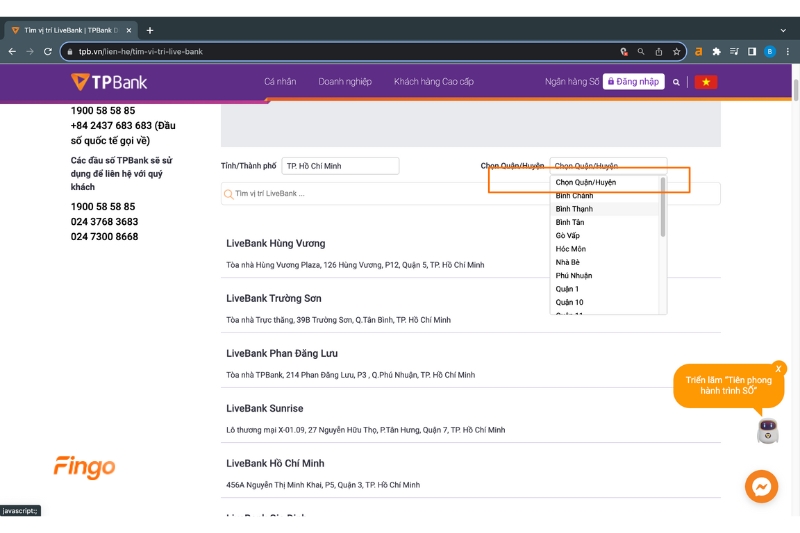800x533 pixels.
Task: Open the Doanh nghiệp menu
Action: [345, 82]
